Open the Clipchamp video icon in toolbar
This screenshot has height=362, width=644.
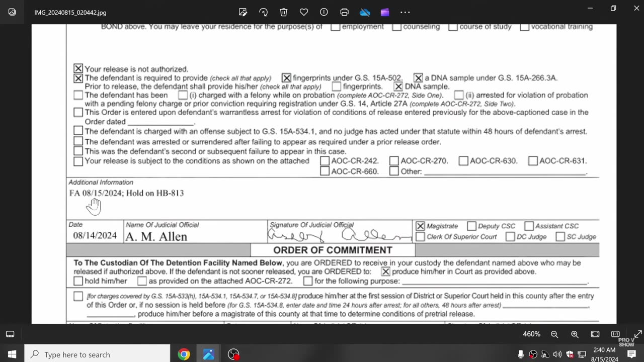coord(385,12)
